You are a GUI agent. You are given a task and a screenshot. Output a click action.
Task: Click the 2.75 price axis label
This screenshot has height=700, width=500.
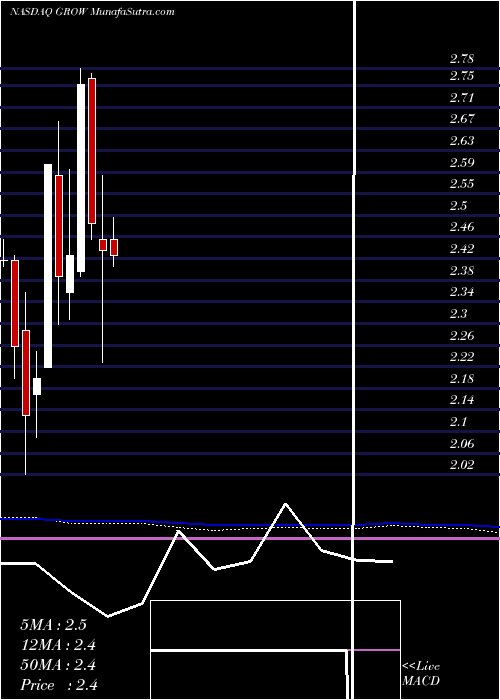tap(462, 75)
